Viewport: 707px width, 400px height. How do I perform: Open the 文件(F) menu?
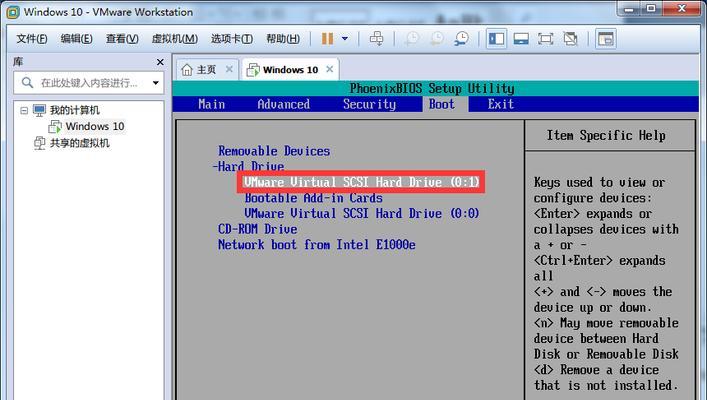coord(32,39)
